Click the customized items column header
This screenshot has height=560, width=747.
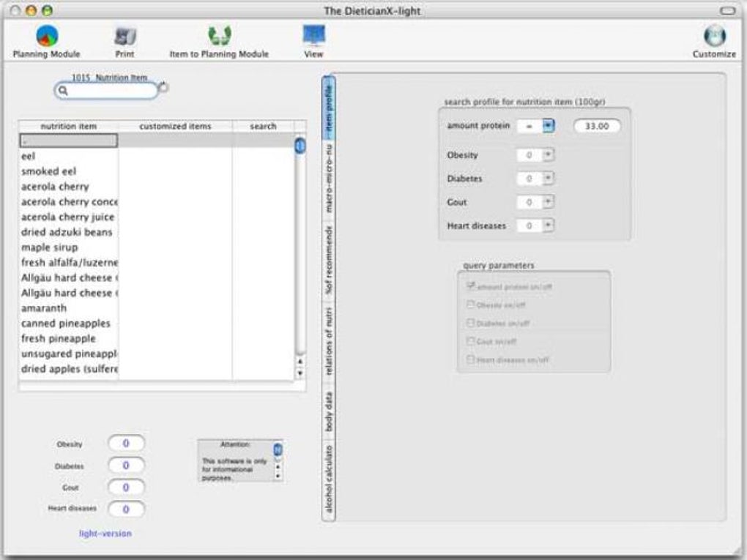[x=175, y=126]
